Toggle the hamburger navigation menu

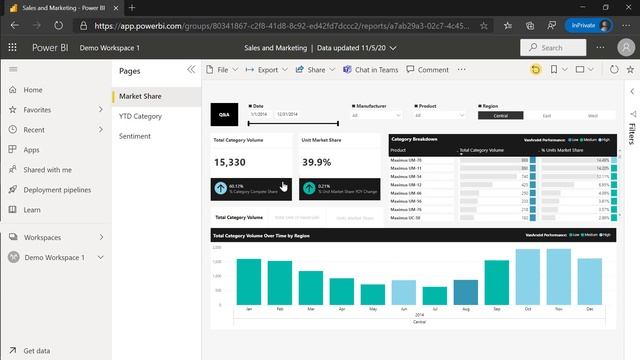pos(13,69)
